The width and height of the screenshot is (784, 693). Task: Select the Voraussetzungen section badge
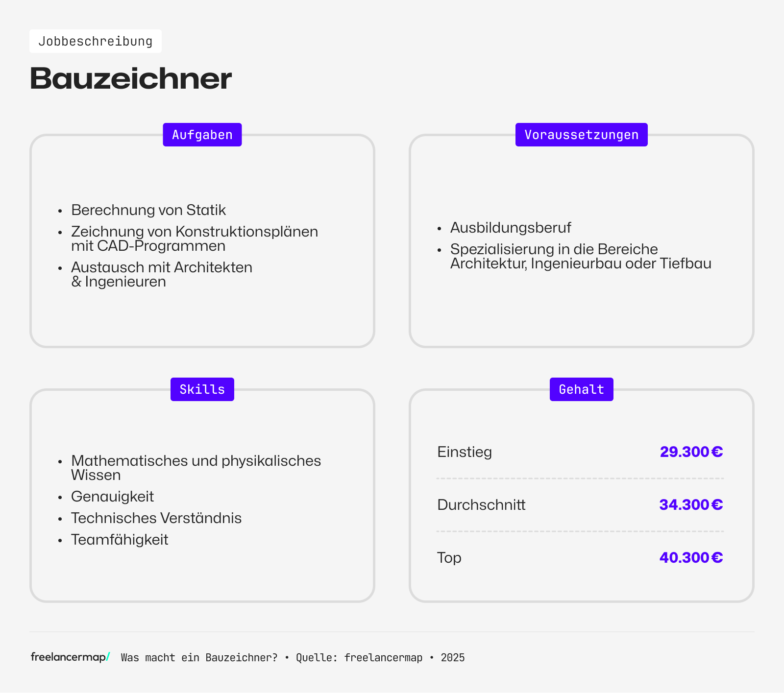581,135
